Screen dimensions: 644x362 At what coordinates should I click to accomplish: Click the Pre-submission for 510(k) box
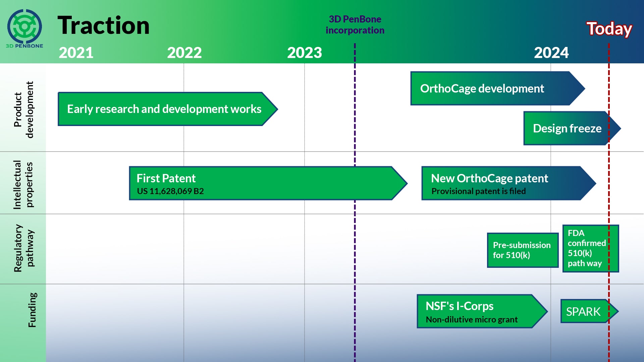coord(522,250)
